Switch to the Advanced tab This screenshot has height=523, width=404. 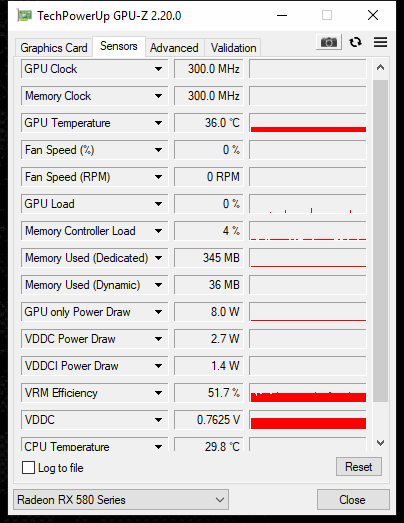[174, 48]
